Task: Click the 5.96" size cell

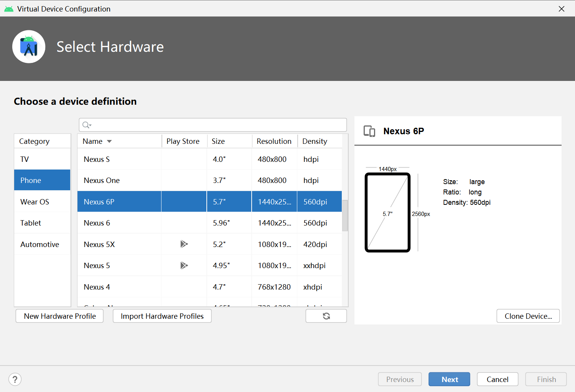Action: click(x=221, y=223)
